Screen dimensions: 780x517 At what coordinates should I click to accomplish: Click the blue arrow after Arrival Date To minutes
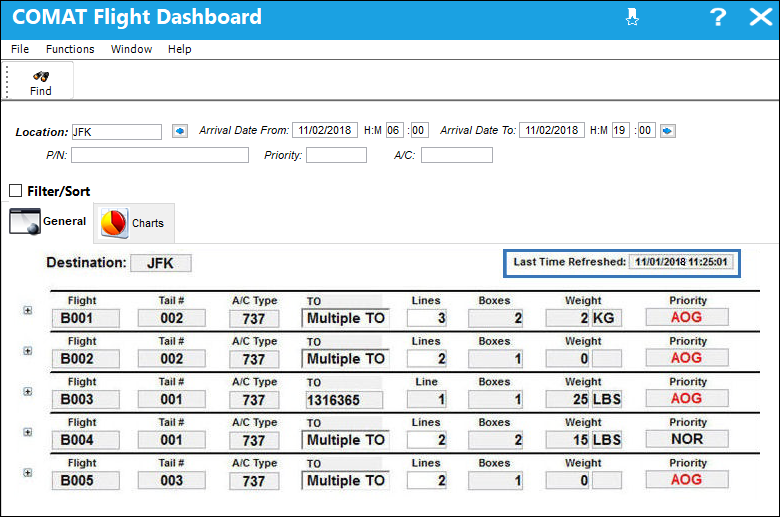[668, 131]
